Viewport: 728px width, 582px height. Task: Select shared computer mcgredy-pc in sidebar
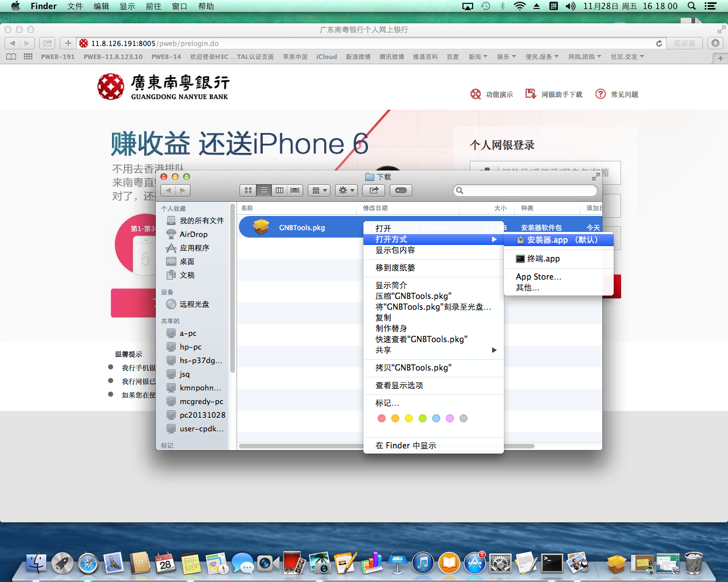coord(195,401)
